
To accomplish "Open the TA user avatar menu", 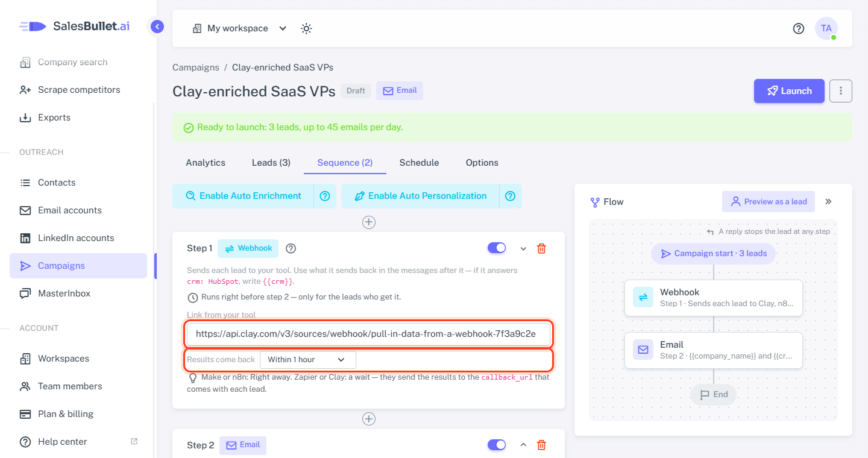I will (826, 28).
